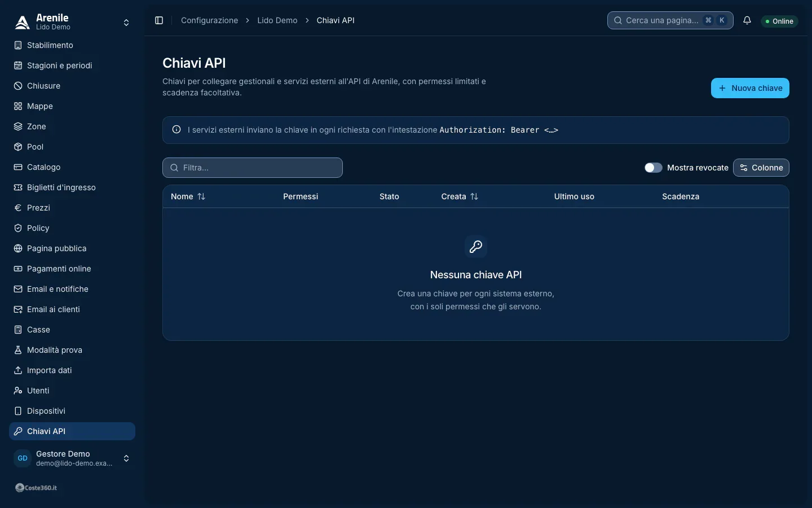Click the Modalità prova flask icon

[18, 350]
